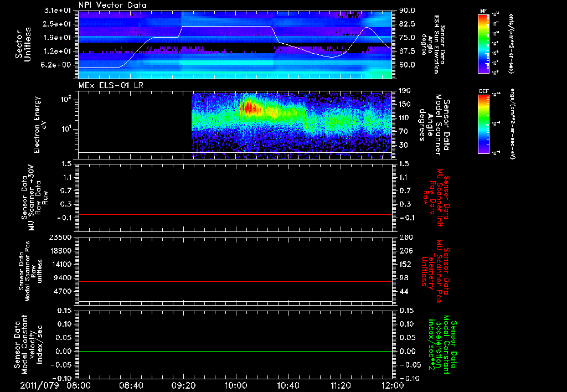Click the "206" telemetry tick label
The height and width of the screenshot is (392, 567).
point(406,251)
